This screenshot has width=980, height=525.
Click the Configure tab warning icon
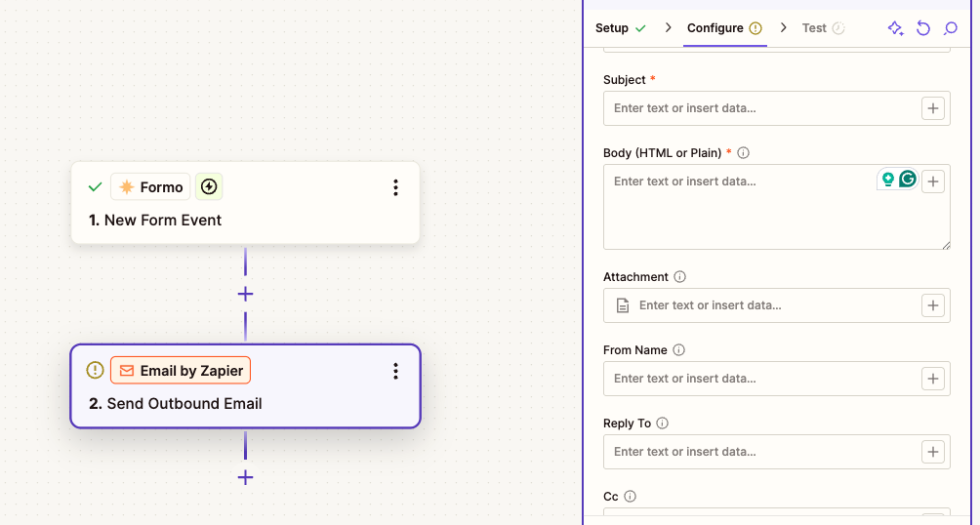(x=755, y=28)
